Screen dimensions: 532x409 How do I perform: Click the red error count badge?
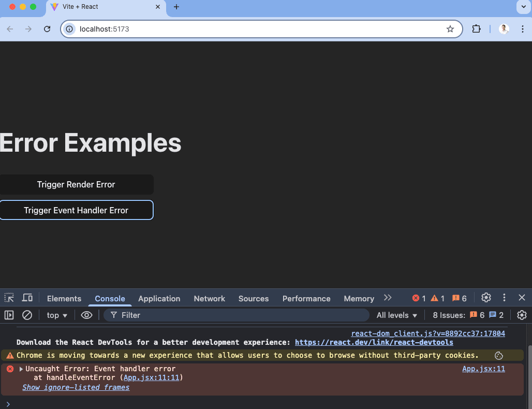click(419, 298)
